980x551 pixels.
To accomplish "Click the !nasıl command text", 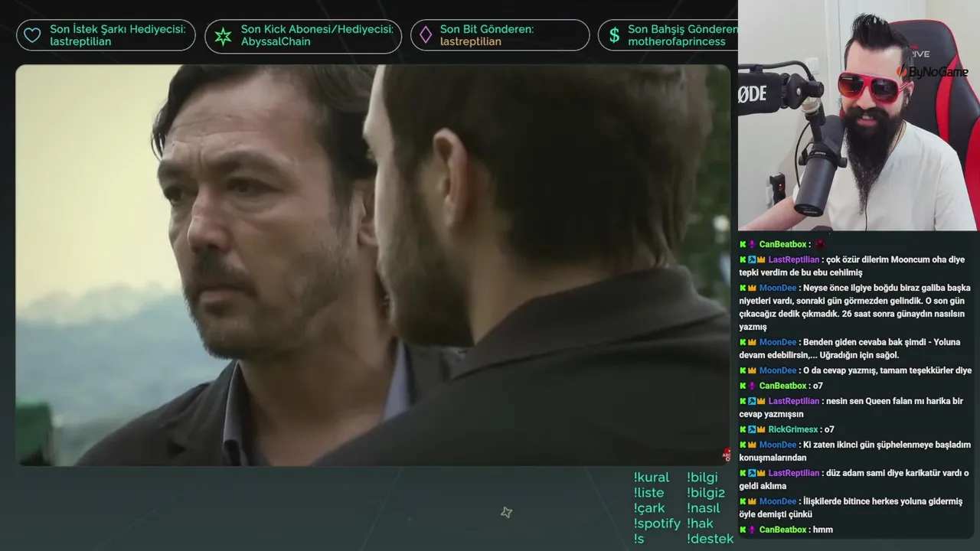I will [x=704, y=508].
